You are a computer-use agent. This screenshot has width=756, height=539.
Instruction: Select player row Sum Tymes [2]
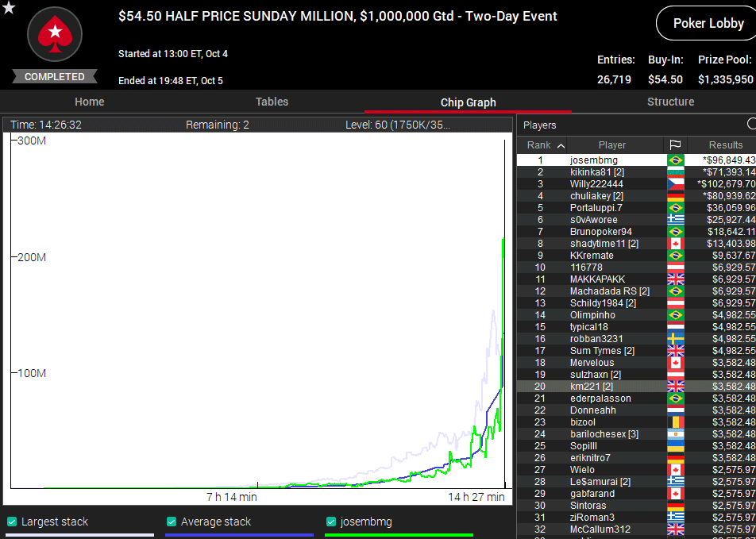tap(636, 351)
